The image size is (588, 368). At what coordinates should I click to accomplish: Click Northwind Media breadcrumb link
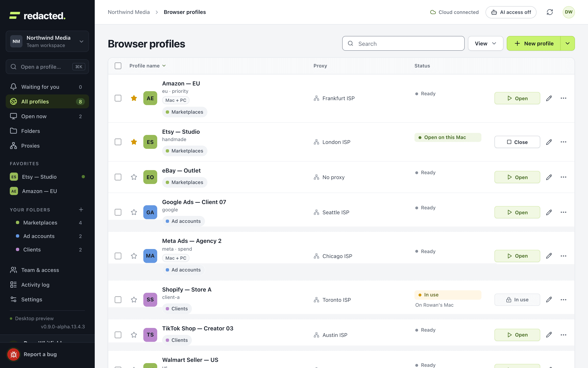click(129, 12)
